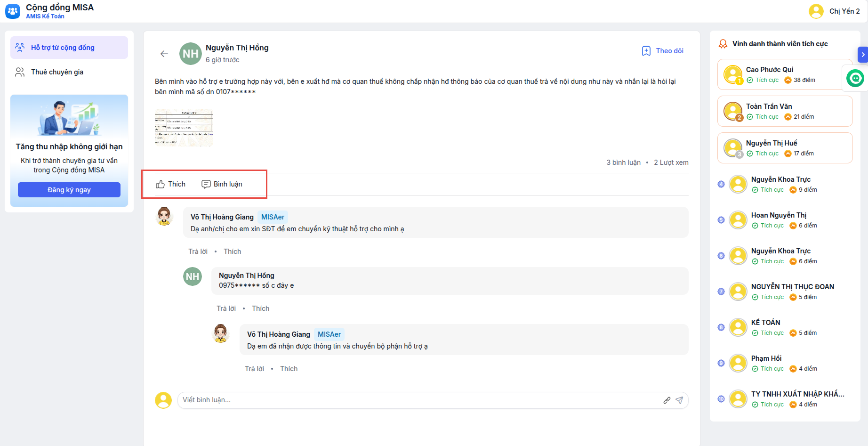Open the attached invoice image thumbnail
Image resolution: width=868 pixels, height=446 pixels.
(x=184, y=128)
